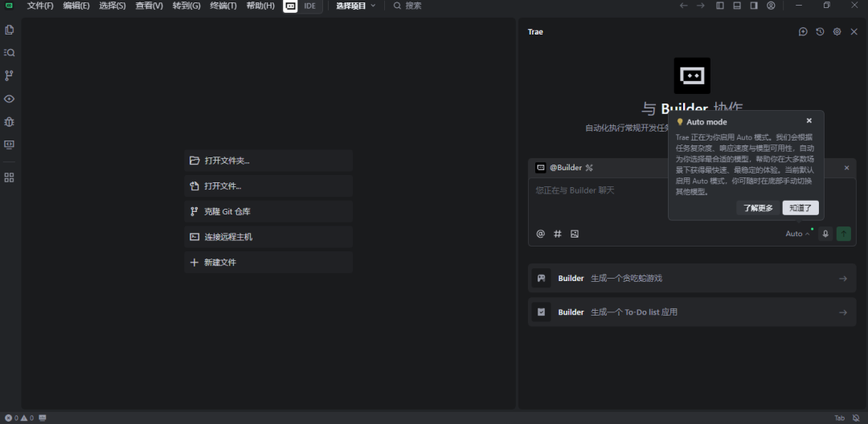Screen dimensions: 868x424
Task: Start a new chat in Trae panel
Action: [803, 31]
